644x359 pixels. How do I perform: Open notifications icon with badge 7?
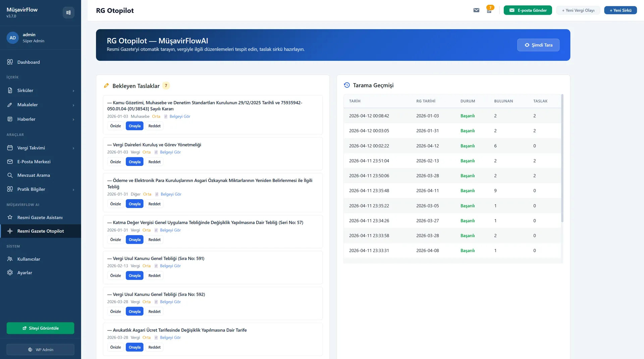[489, 10]
